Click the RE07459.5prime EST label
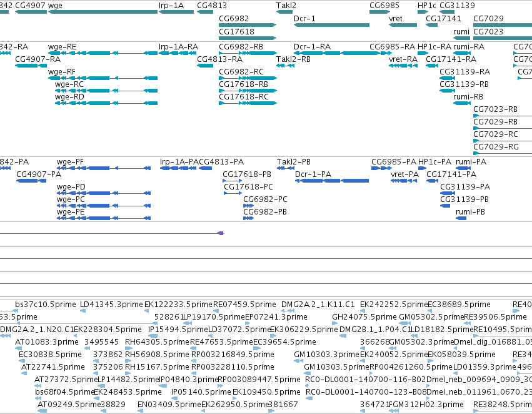532x414 pixels. 244,304
